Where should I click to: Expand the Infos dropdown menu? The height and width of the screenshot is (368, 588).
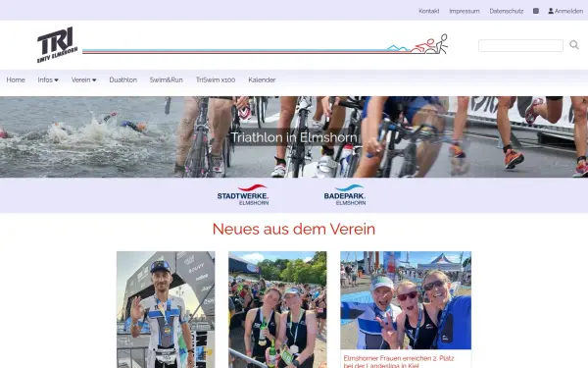pos(48,80)
